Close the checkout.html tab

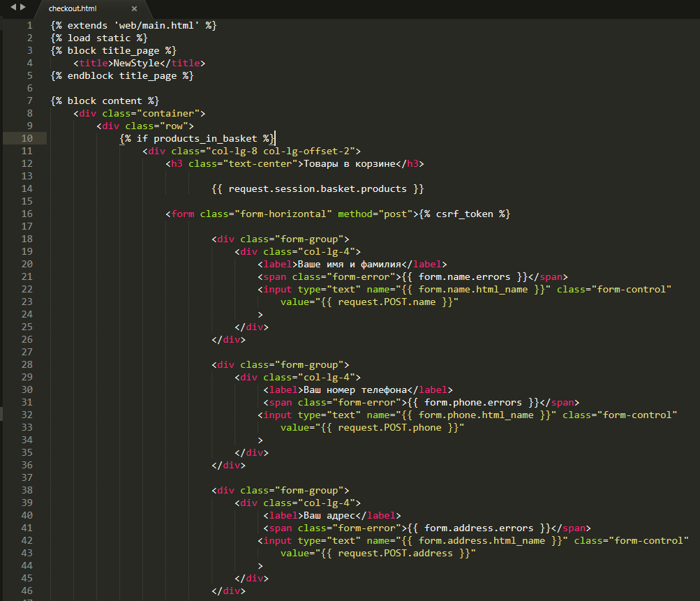(x=134, y=9)
